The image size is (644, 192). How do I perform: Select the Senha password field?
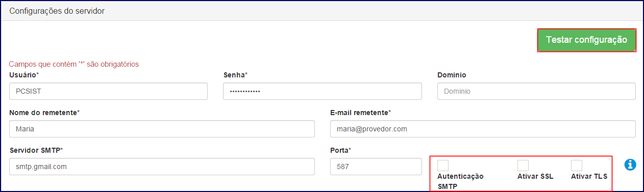(x=323, y=91)
